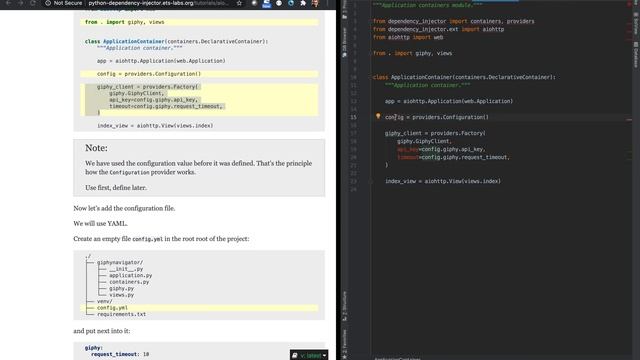Click 'api_key' argument in the IDE editor
The height and width of the screenshot is (360, 640).
408,149
